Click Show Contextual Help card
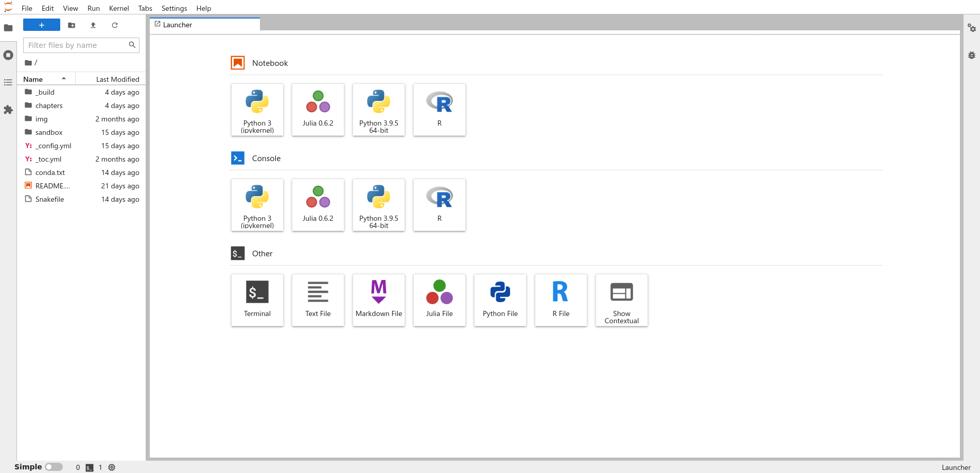This screenshot has width=980, height=473. tap(622, 300)
